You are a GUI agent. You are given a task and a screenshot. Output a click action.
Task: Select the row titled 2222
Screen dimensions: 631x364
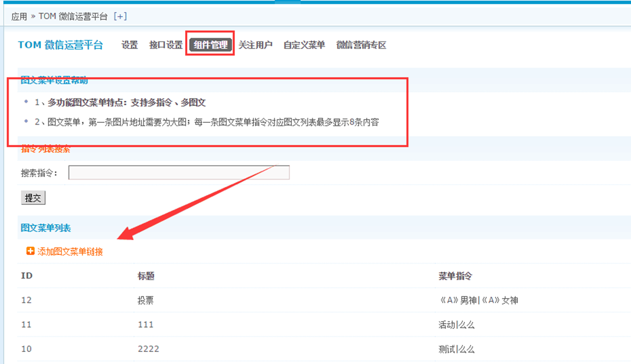pyautogui.click(x=324, y=348)
